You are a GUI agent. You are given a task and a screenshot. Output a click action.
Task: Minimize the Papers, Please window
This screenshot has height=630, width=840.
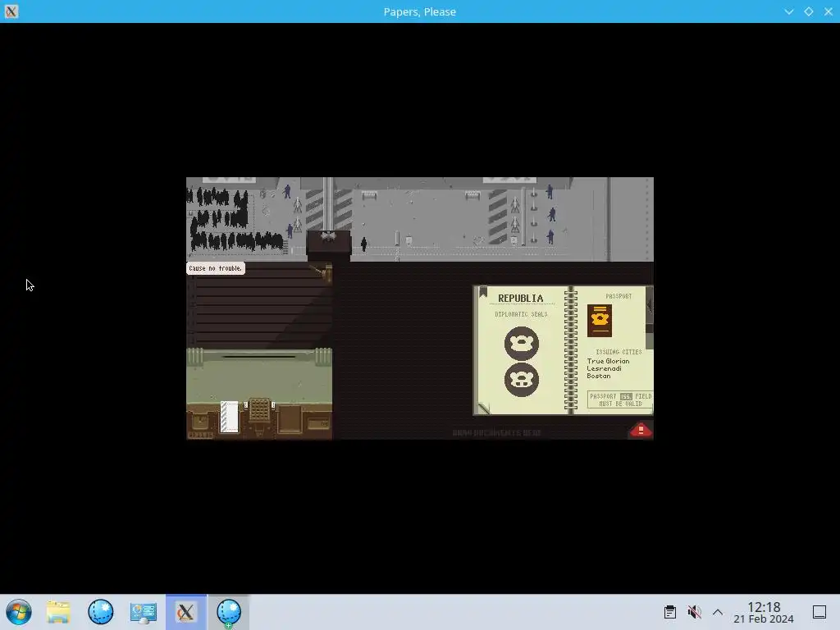click(x=788, y=11)
